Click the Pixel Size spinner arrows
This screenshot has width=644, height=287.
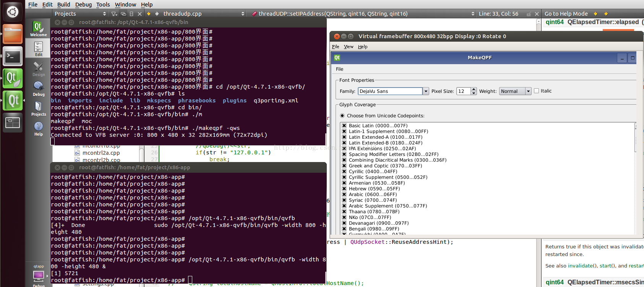coord(474,91)
